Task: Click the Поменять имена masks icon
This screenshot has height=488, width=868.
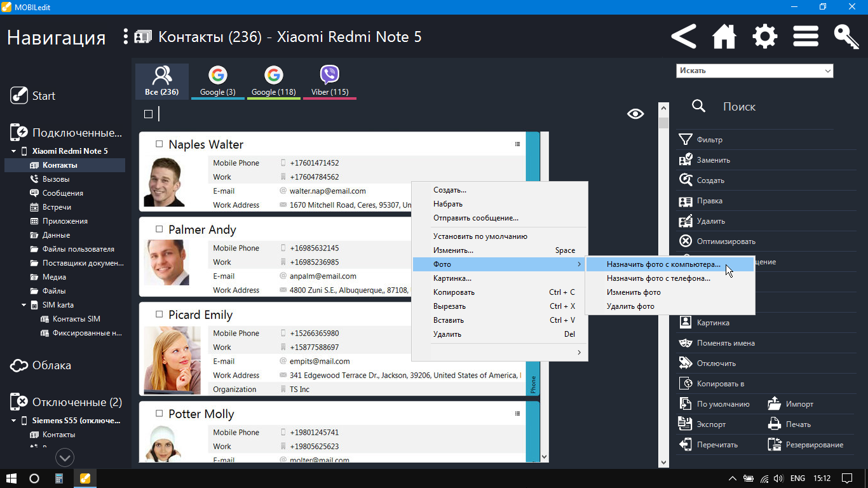Action: tap(685, 343)
